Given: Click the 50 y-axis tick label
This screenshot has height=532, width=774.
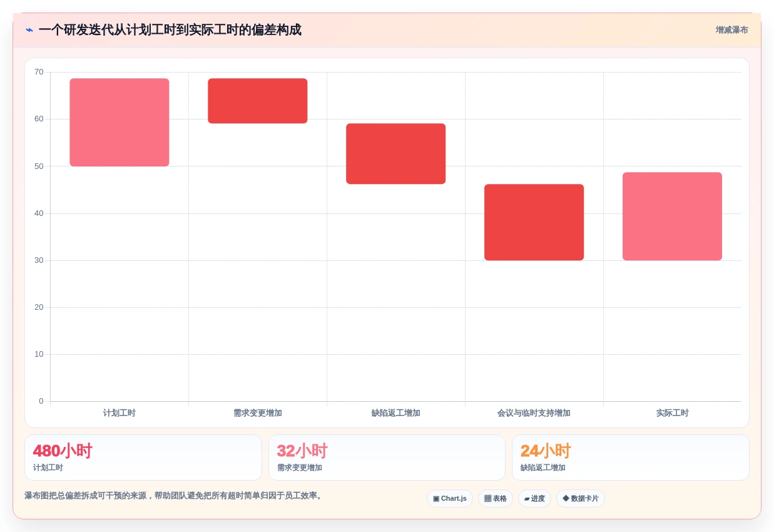Looking at the screenshot, I should (x=39, y=166).
